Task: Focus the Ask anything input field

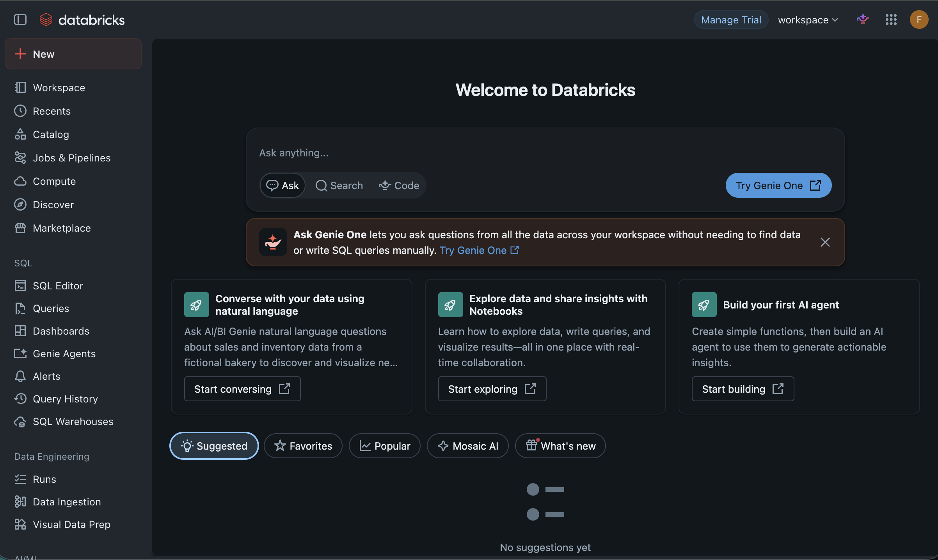Action: coord(545,153)
